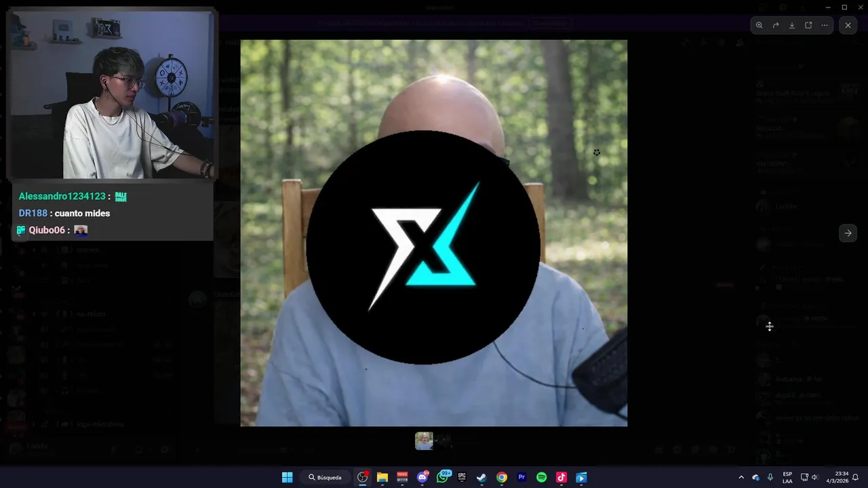Open TikTok from the taskbar

coord(561,477)
